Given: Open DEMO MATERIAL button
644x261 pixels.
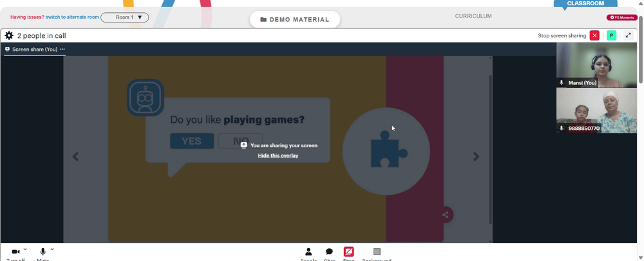Looking at the screenshot, I should [295, 19].
